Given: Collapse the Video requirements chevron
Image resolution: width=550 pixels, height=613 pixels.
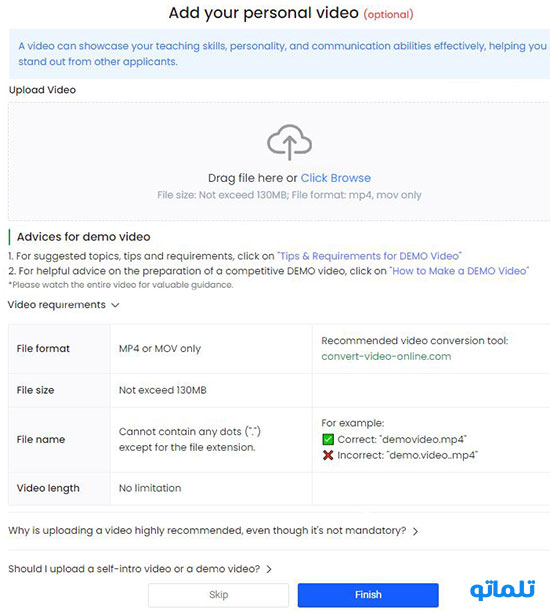Looking at the screenshot, I should pyautogui.click(x=115, y=305).
